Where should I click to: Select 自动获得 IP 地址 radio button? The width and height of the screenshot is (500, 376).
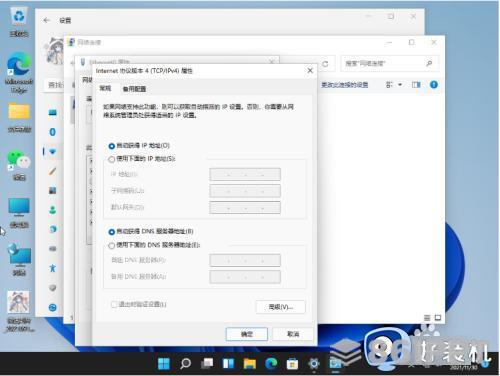pos(112,146)
